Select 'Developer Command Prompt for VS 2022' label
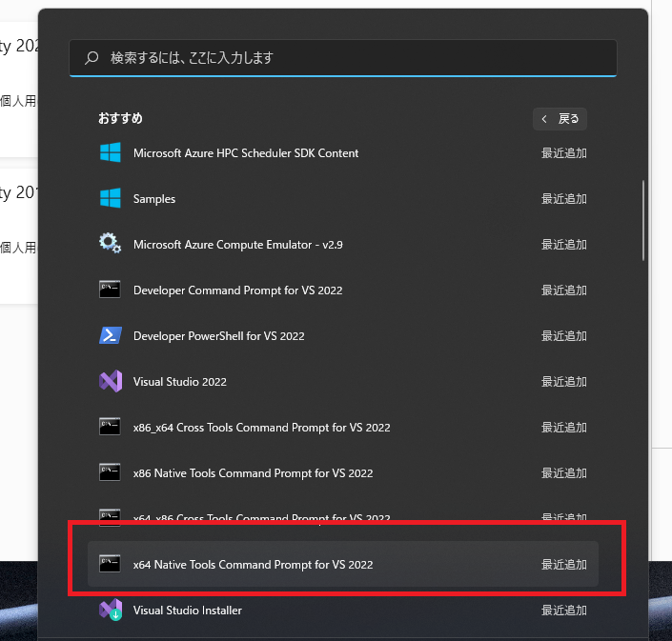 [x=238, y=290]
